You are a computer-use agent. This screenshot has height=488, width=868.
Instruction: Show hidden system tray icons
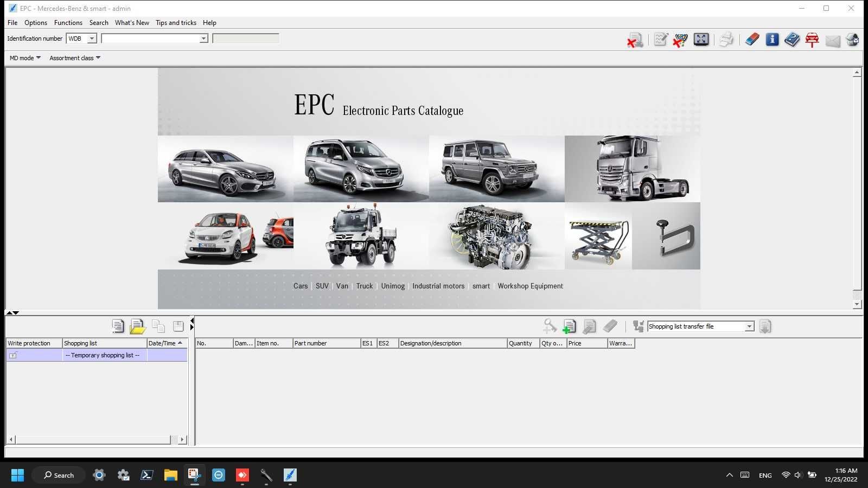729,475
